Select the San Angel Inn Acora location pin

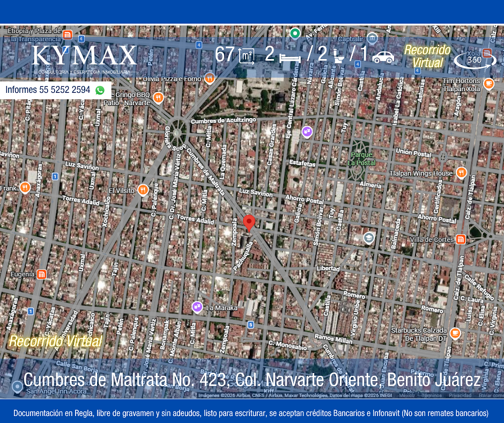point(17,386)
